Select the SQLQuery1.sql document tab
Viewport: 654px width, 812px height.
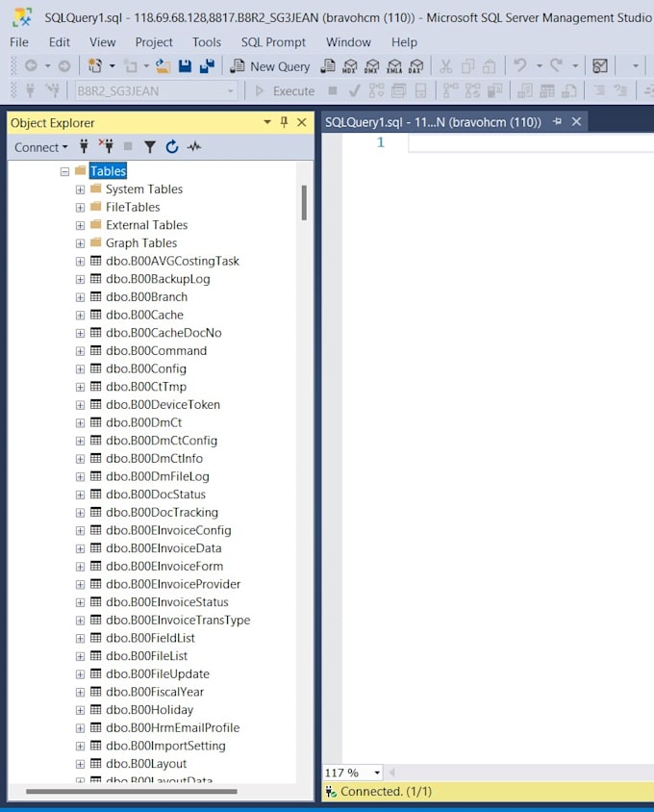(433, 122)
